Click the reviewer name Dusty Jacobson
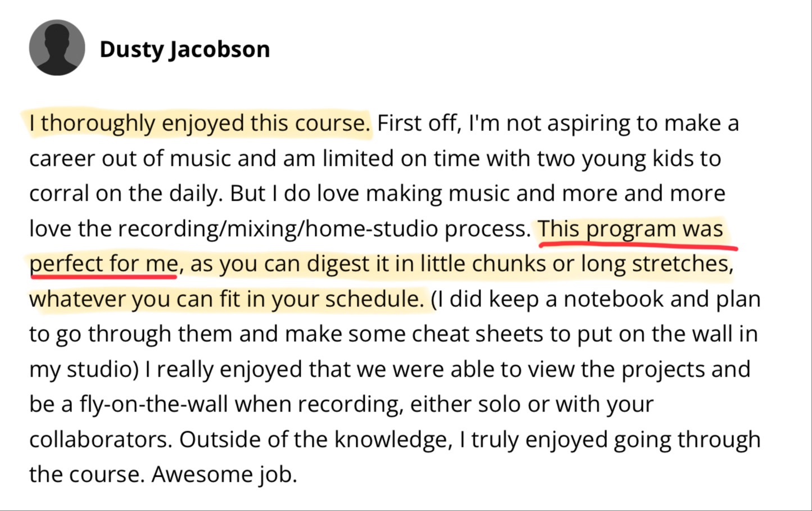 (x=184, y=49)
